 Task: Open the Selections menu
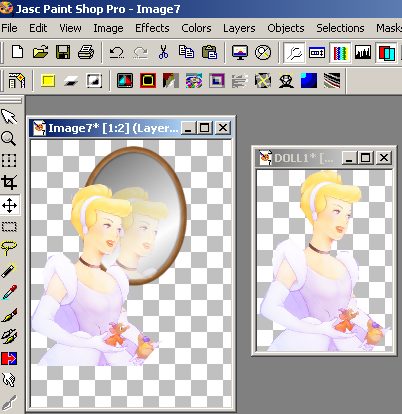pos(340,28)
